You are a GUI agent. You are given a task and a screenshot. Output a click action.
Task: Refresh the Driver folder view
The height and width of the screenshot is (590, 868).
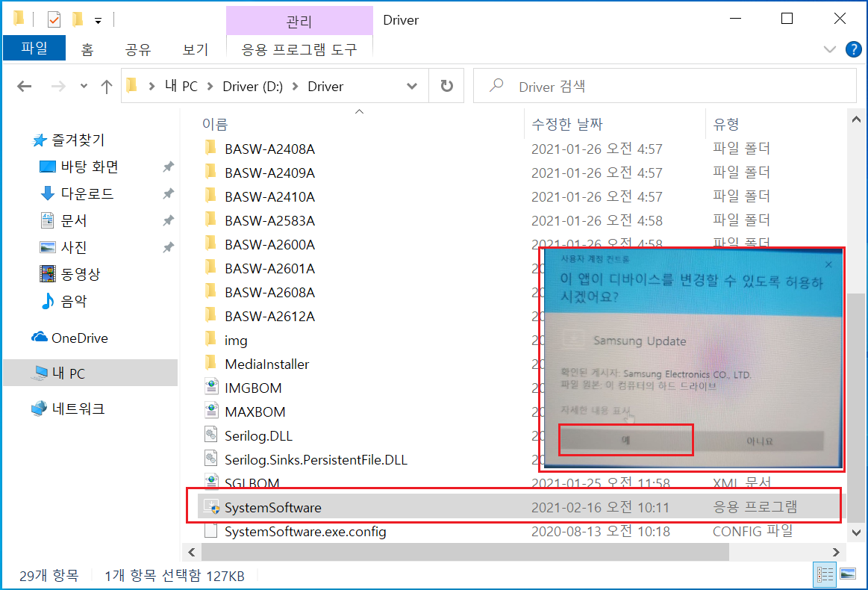pyautogui.click(x=446, y=87)
